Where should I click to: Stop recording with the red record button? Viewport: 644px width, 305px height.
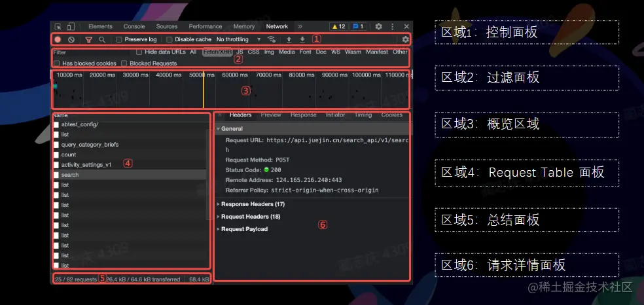click(58, 39)
